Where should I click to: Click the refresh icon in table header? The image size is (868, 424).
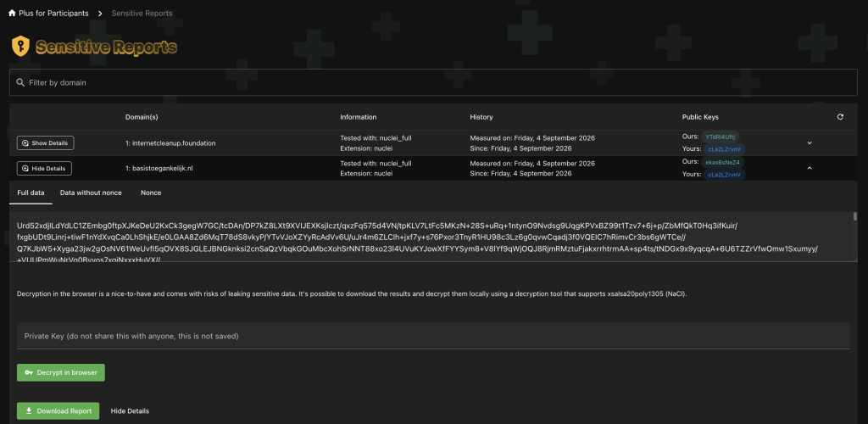(x=840, y=117)
